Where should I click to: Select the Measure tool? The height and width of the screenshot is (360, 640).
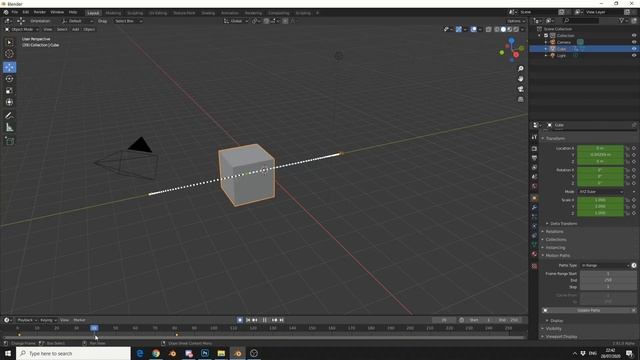click(9, 128)
